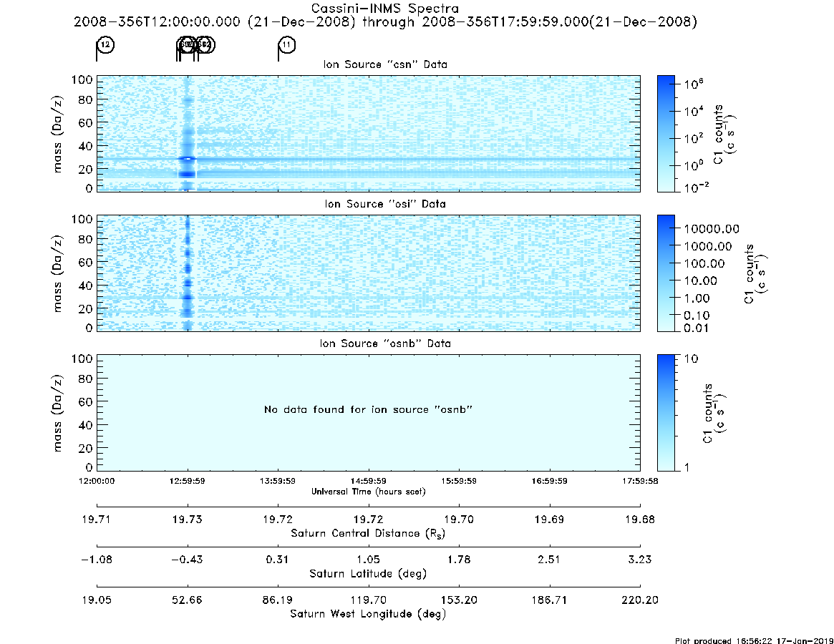
Task: Click the 'Saturn Latitude (deg)' label
Action: tap(368, 574)
